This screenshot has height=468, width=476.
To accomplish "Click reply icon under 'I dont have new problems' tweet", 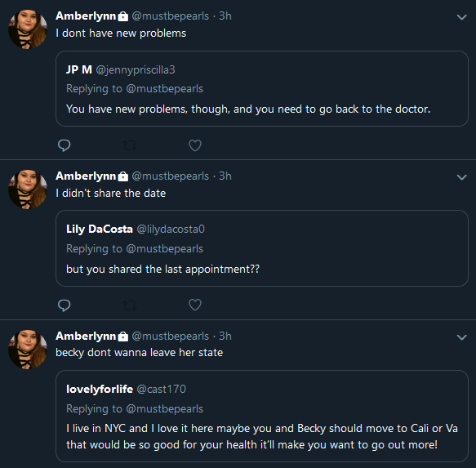I will (x=64, y=145).
